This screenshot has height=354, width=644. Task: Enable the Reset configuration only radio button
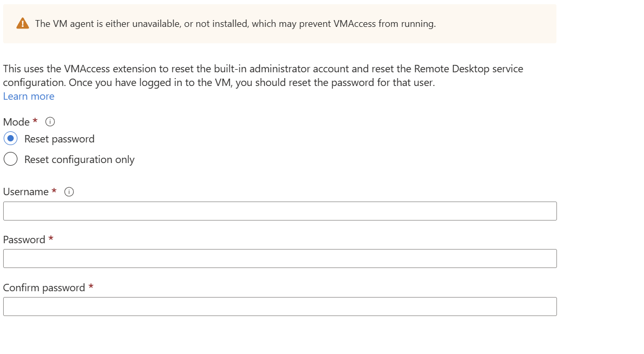11,159
